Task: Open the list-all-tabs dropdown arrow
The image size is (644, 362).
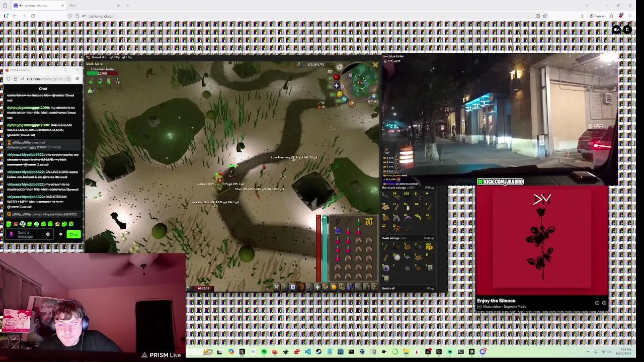Action: tap(587, 5)
